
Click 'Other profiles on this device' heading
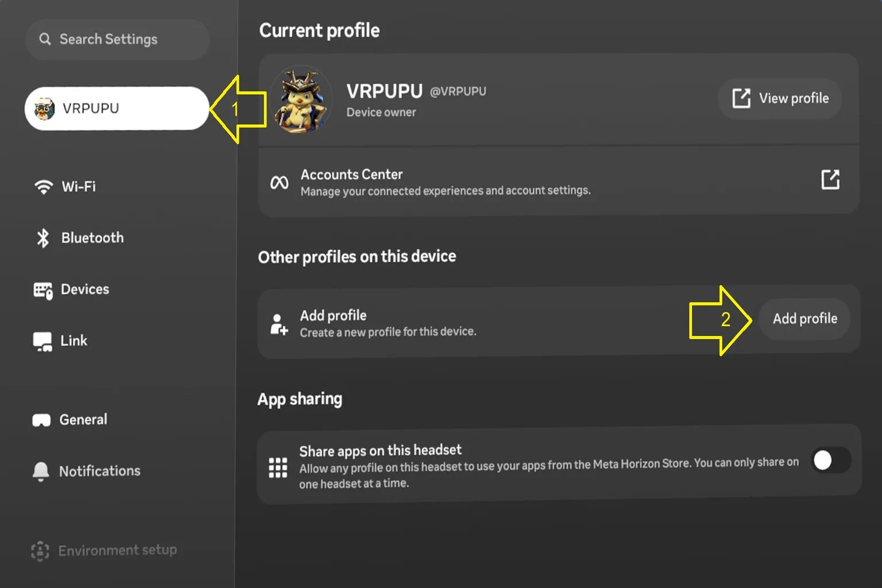[357, 257]
